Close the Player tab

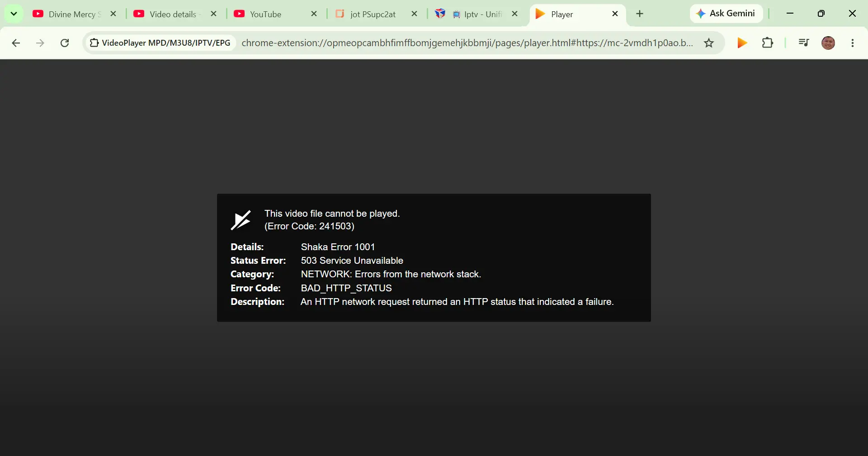[x=615, y=14]
